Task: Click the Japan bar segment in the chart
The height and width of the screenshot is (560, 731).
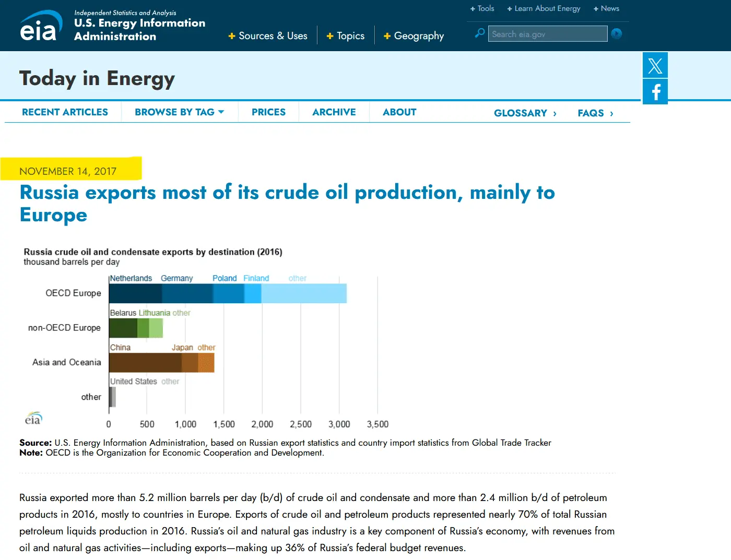Action: (190, 363)
